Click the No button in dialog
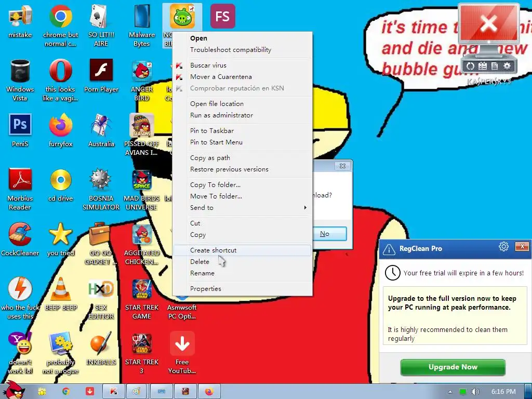The width and height of the screenshot is (532, 399). point(329,234)
